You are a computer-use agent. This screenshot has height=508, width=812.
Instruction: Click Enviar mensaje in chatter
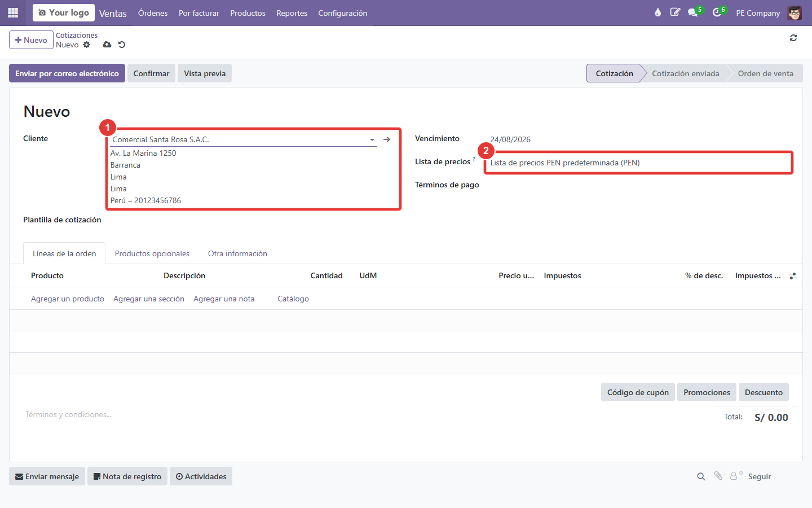tap(47, 476)
